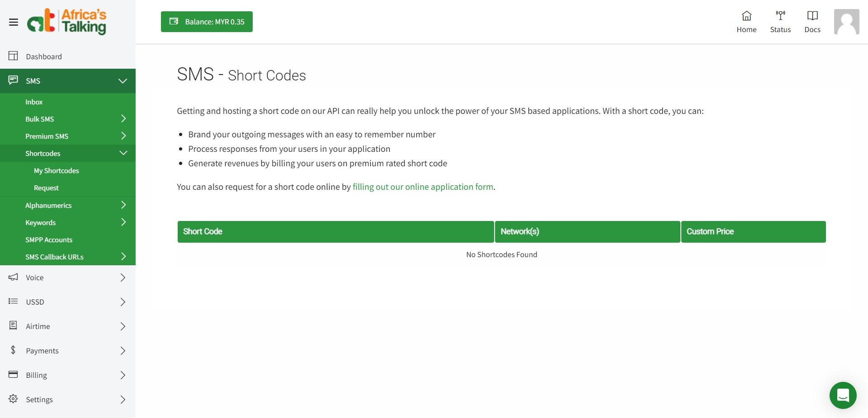Viewport: 868px width, 418px height.
Task: Expand the Voice menu chevron
Action: (123, 277)
